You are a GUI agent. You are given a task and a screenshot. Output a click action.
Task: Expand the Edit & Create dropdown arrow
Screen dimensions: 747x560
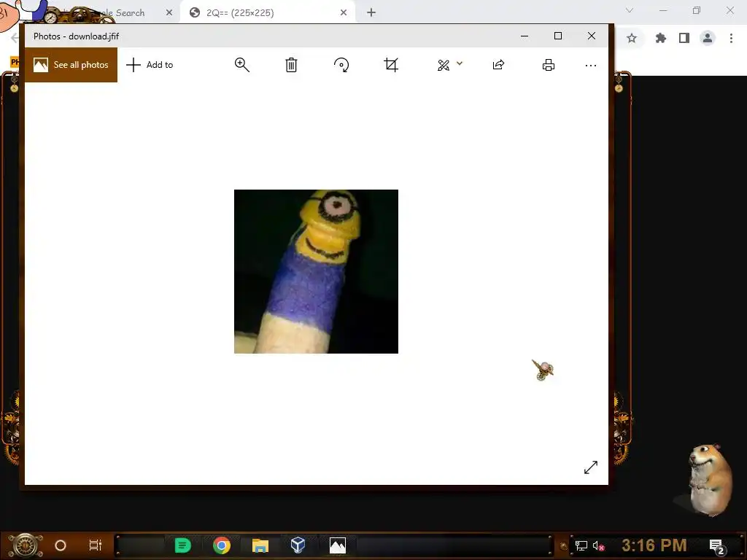click(x=460, y=63)
